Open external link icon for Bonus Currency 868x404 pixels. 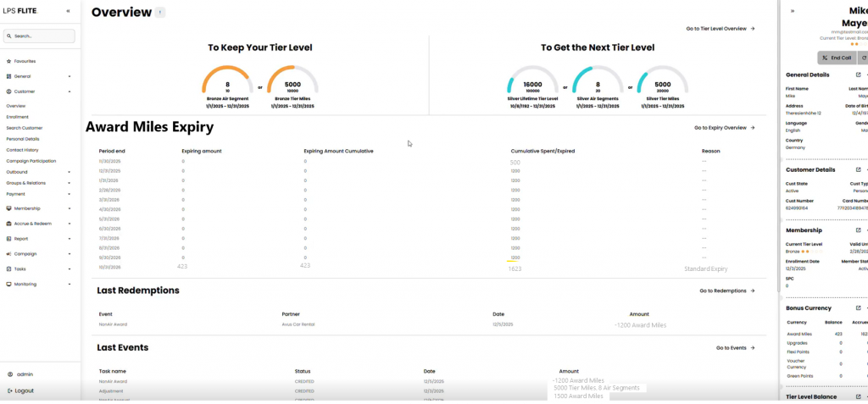(x=858, y=307)
